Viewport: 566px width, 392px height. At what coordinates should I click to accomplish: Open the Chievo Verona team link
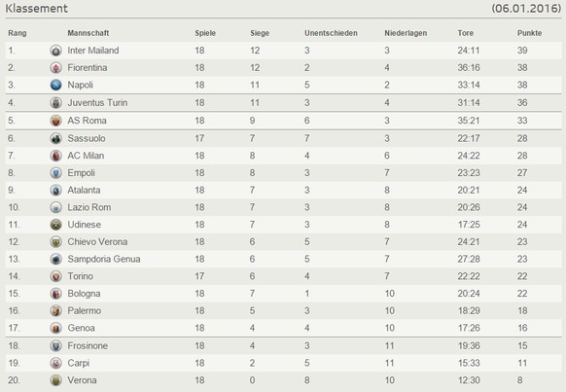point(97,242)
